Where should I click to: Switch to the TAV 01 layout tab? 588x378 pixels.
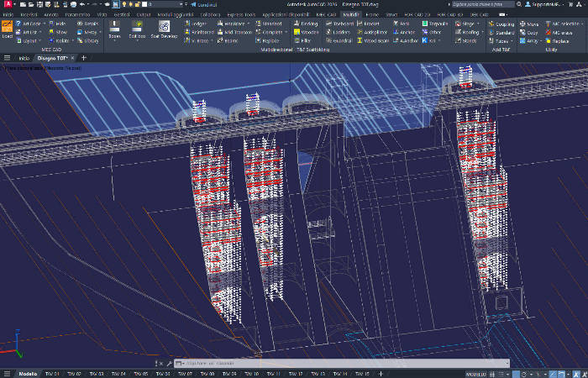point(52,374)
